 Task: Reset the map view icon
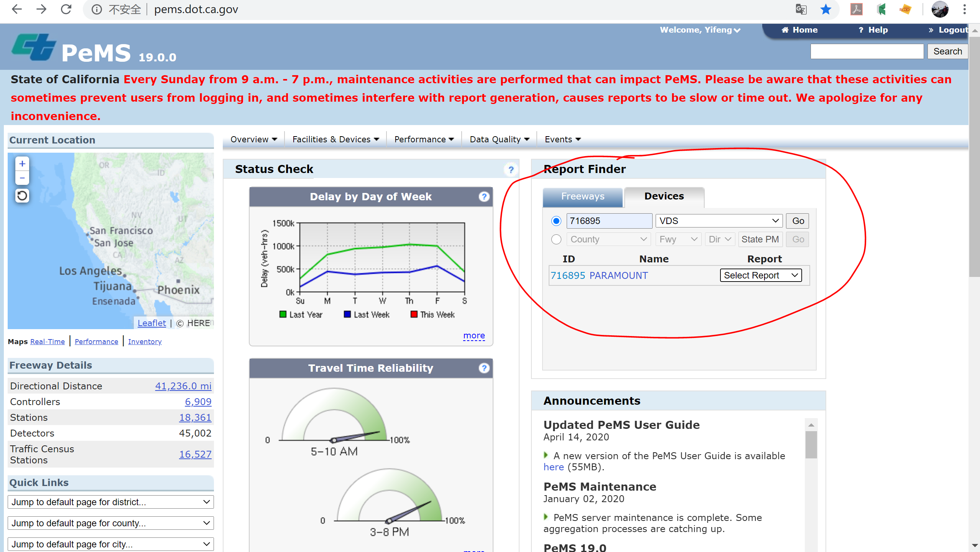point(22,196)
